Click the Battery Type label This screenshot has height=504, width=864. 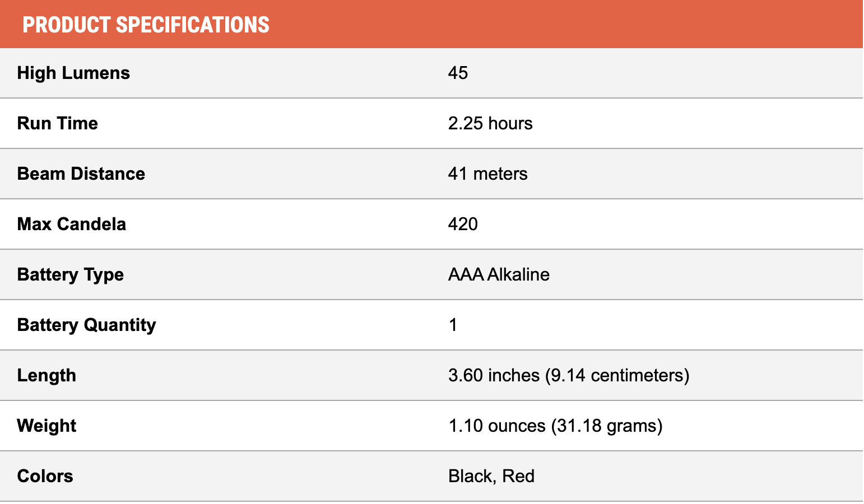pyautogui.click(x=70, y=274)
